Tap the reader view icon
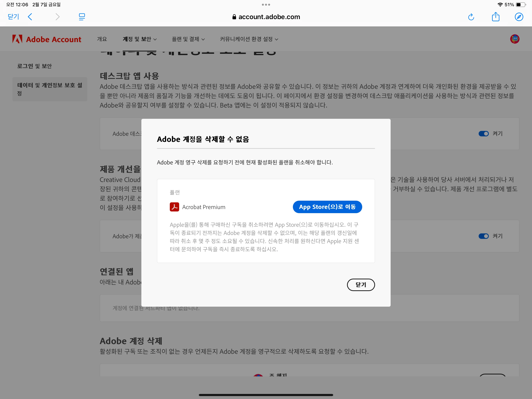 click(82, 17)
